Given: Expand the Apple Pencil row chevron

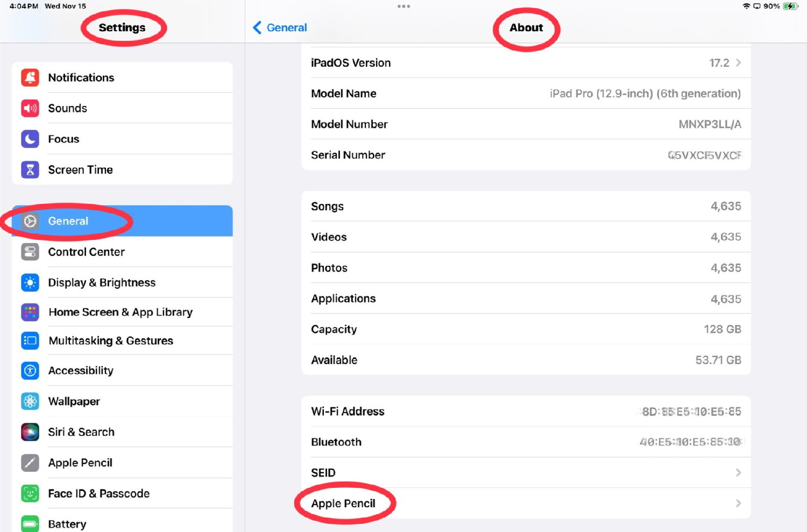Looking at the screenshot, I should click(738, 503).
